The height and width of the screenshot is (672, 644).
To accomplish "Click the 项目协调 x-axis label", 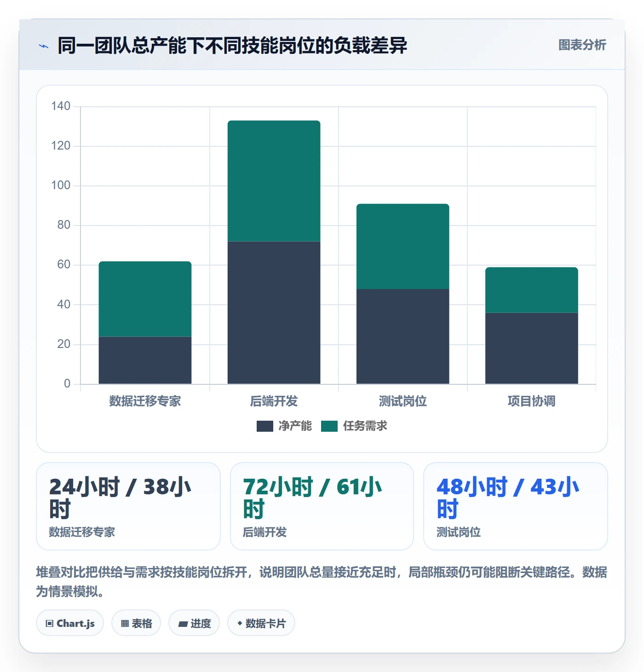I will 531,401.
